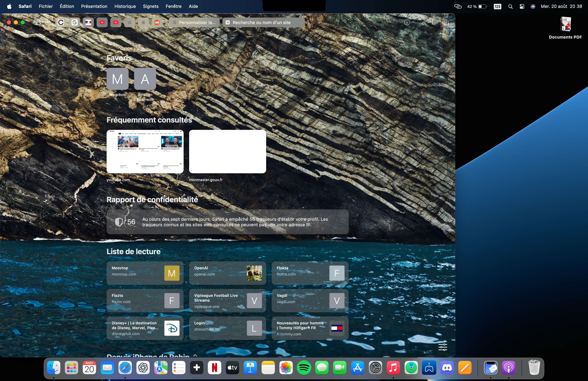588x381 pixels.
Task: Close the current tab with the x
Action: point(227,23)
